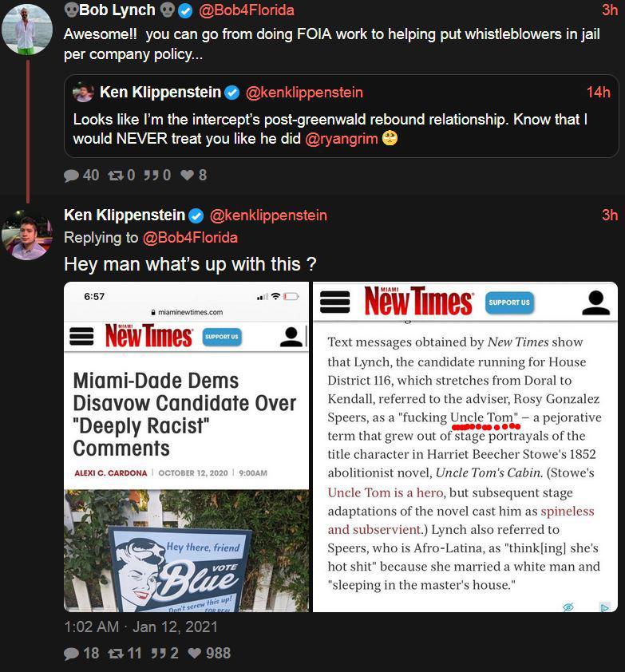
Task: Click @kenklippenstein handle in the reply header
Action: click(x=268, y=215)
